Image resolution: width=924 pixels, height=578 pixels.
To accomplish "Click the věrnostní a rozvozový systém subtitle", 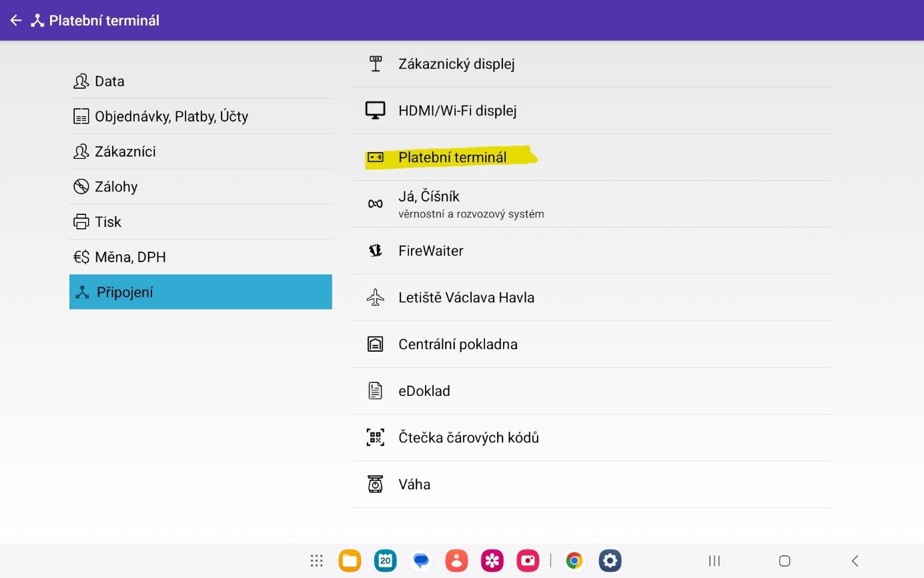I will 471,214.
